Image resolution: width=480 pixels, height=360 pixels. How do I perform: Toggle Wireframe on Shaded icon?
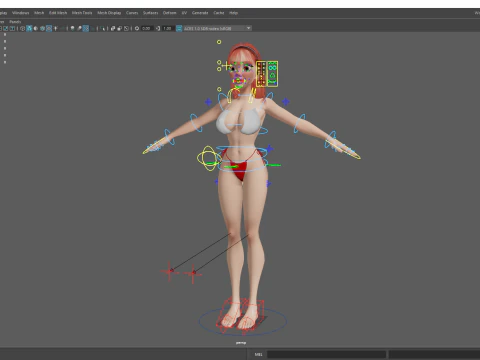click(42, 28)
